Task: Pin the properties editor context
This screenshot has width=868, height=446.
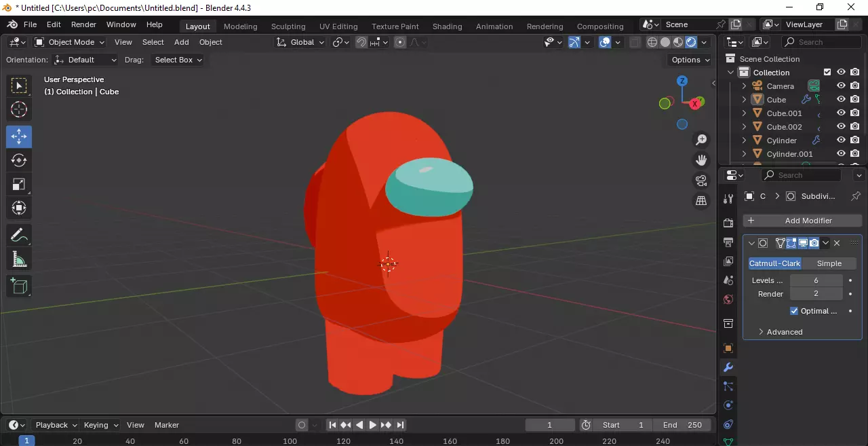Action: click(x=856, y=196)
